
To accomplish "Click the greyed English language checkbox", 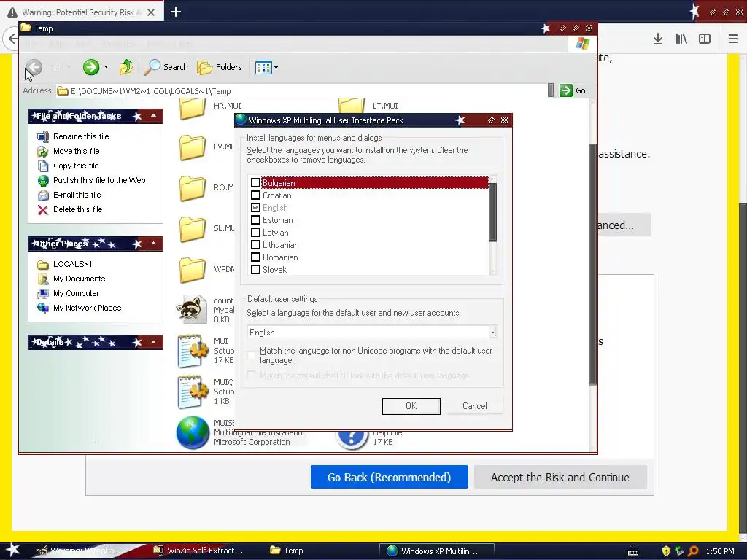I will coord(255,208).
